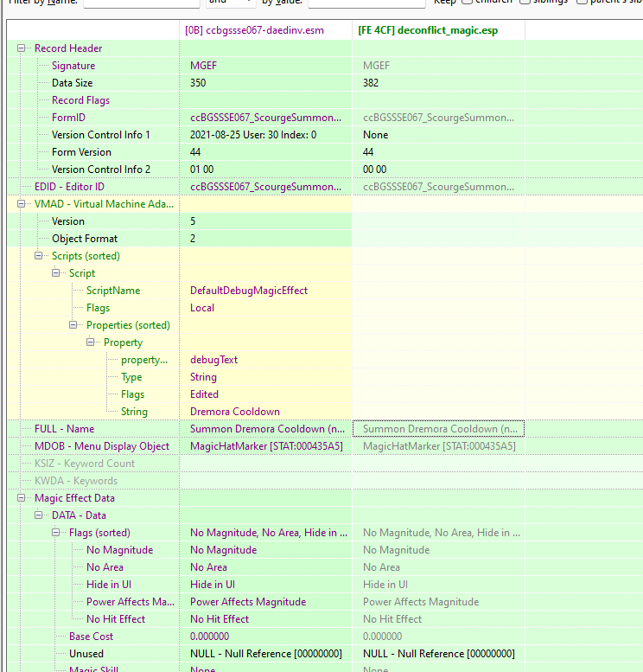
Task: Click the MagicHatMarker value in the deconflict_magic.esp column
Action: coord(439,446)
